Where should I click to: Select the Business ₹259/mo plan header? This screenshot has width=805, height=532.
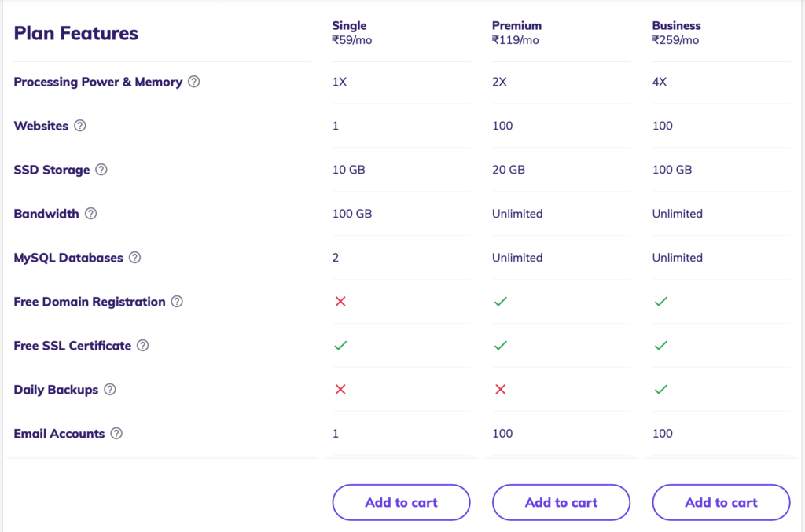coord(676,33)
